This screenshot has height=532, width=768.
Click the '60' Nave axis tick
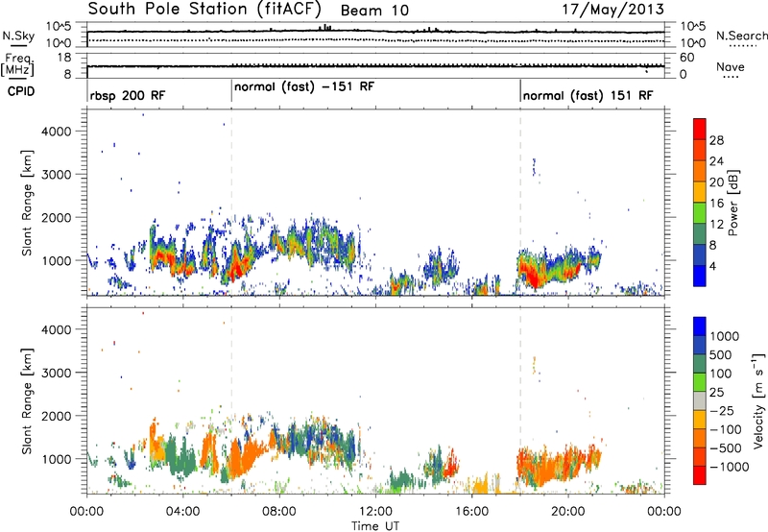(686, 58)
